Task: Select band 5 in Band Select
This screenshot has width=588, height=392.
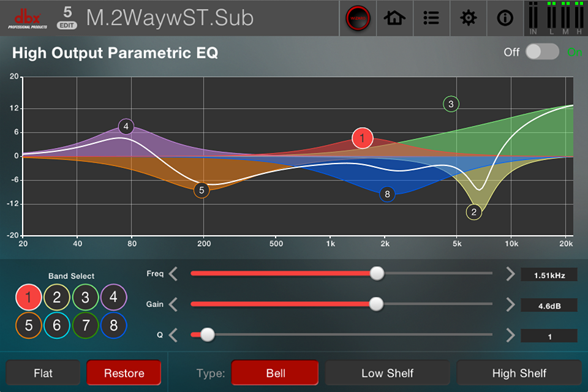Action: [x=29, y=326]
